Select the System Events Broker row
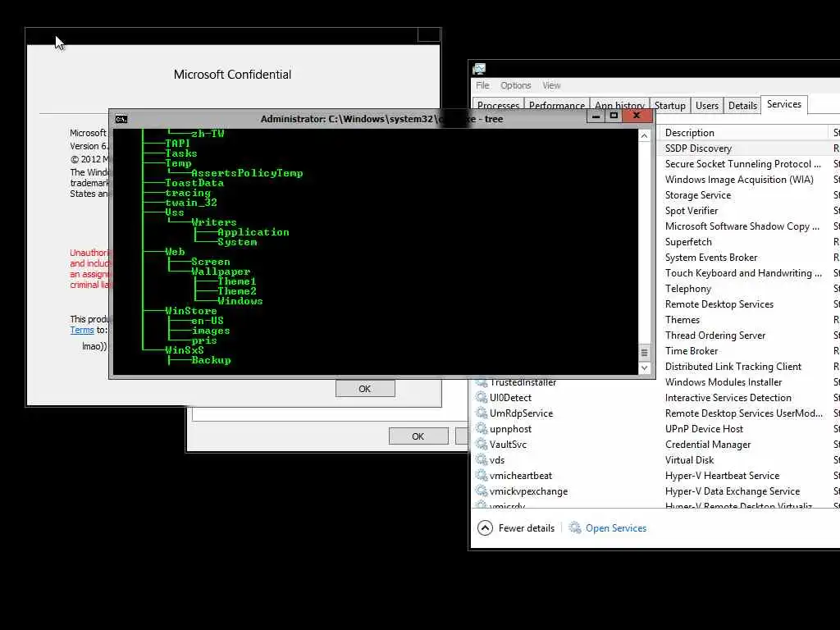 click(x=748, y=257)
